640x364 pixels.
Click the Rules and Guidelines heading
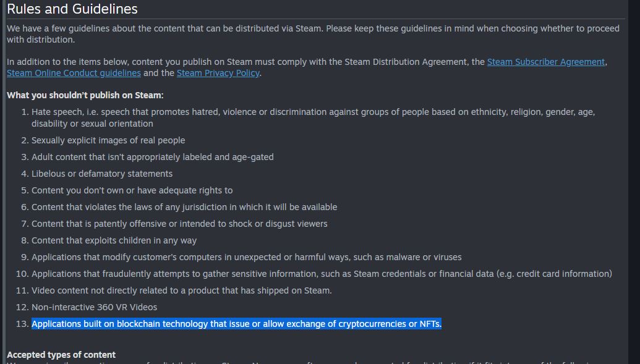72,9
